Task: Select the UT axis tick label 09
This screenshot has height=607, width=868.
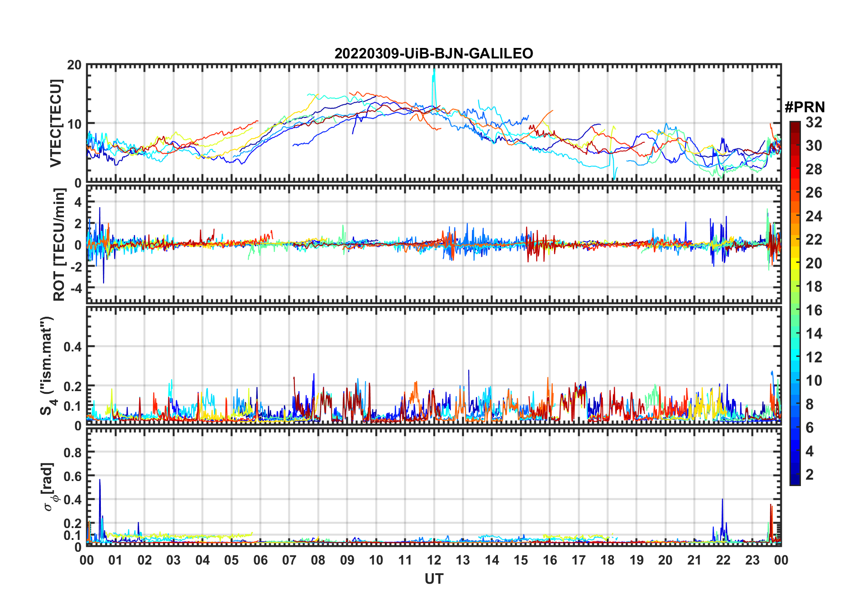Action: [347, 560]
